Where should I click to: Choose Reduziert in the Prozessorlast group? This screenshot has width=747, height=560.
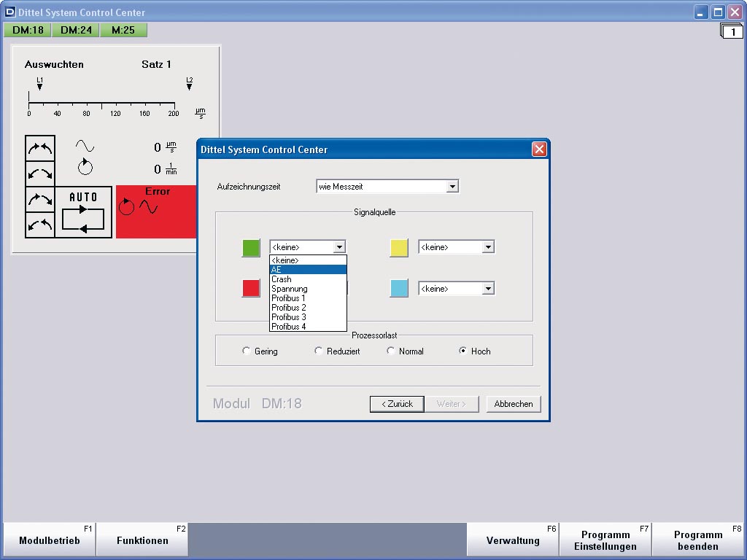[x=318, y=351]
